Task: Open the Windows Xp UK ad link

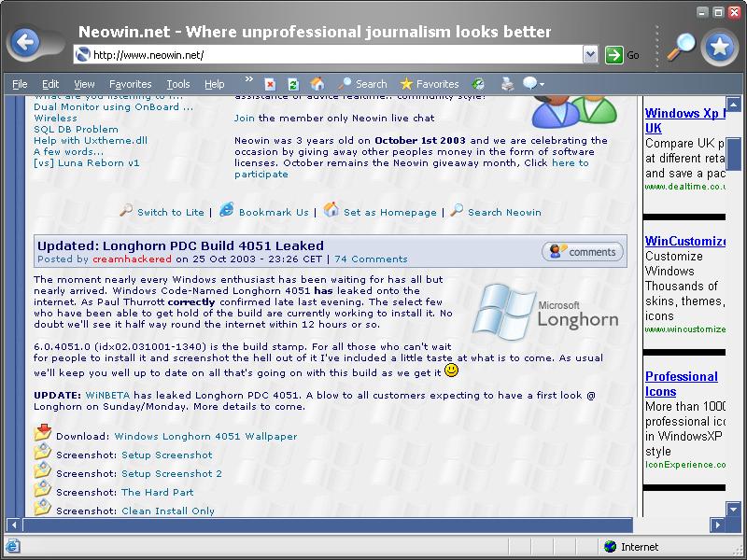Action: [684, 120]
